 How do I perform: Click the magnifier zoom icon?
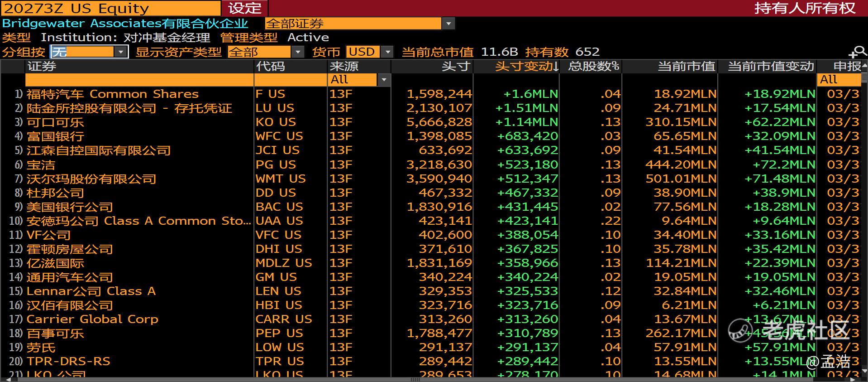click(x=858, y=52)
